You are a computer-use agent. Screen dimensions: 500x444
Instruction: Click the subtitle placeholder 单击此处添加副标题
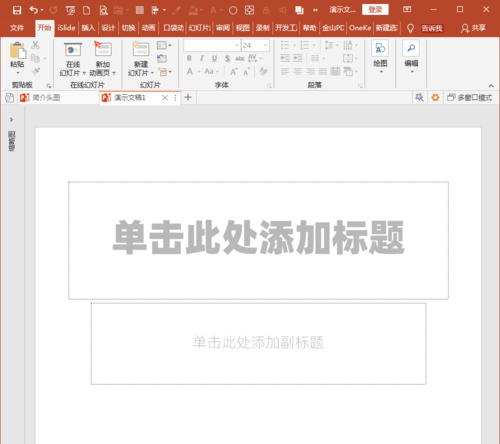[x=258, y=343]
